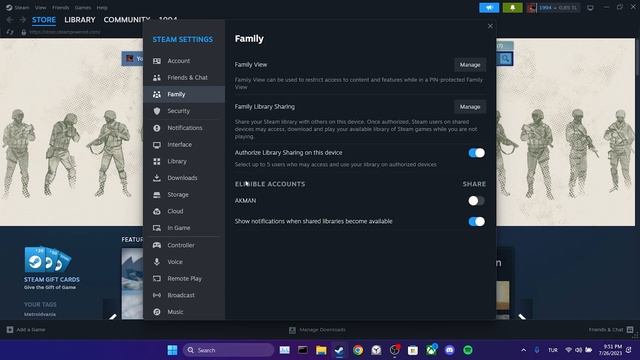Open the Help menu
The image size is (640, 360).
click(x=102, y=7)
